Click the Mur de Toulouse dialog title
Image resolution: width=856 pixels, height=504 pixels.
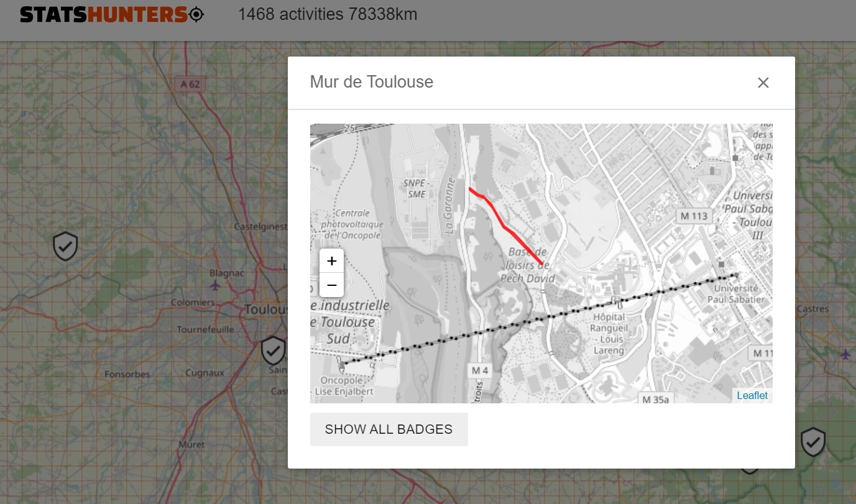pos(372,82)
